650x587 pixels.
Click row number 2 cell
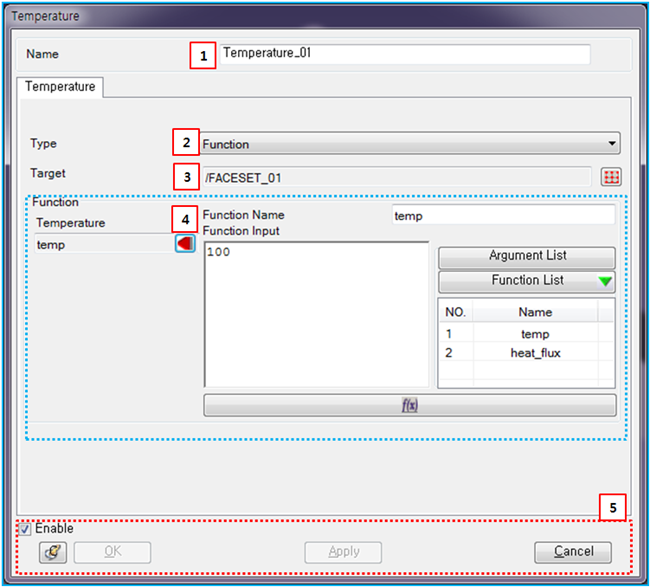pyautogui.click(x=456, y=353)
